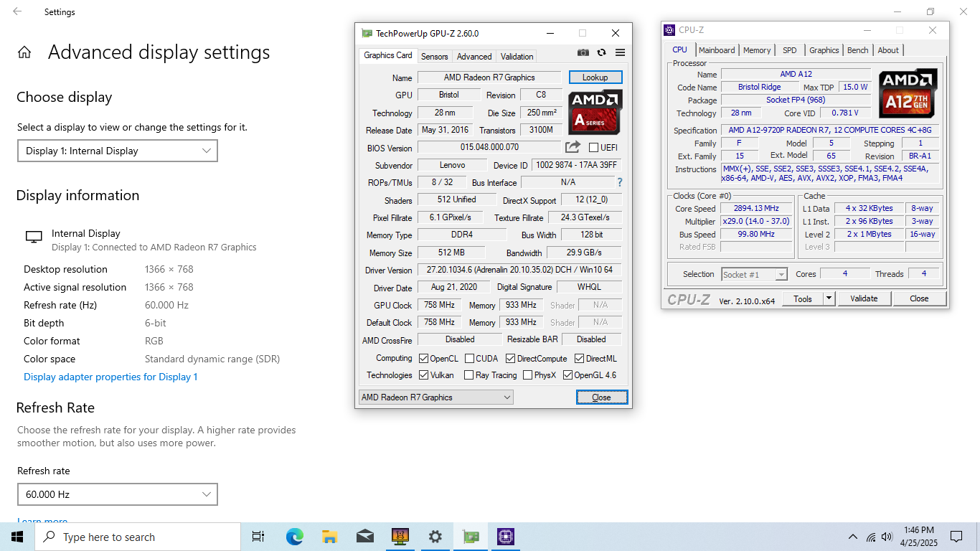This screenshot has width=980, height=551.
Task: Click the taskbar search box
Action: [138, 537]
